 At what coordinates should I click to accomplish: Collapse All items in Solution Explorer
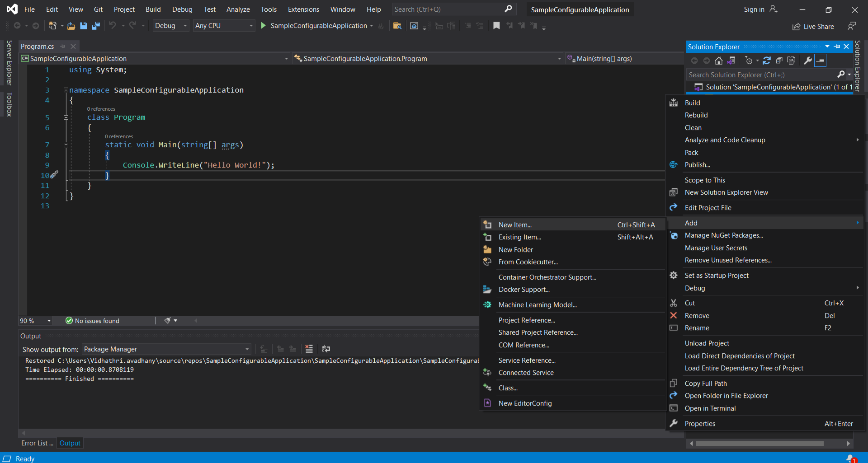click(779, 61)
